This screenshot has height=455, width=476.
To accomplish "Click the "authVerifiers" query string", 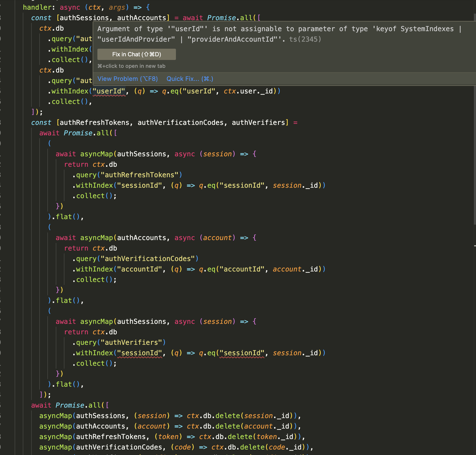I will pyautogui.click(x=131, y=342).
